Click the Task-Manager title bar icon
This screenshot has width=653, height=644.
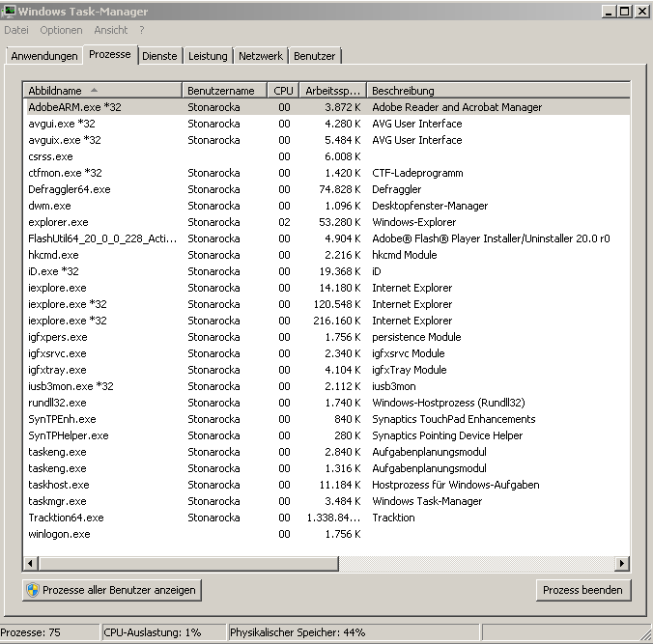pyautogui.click(x=8, y=12)
